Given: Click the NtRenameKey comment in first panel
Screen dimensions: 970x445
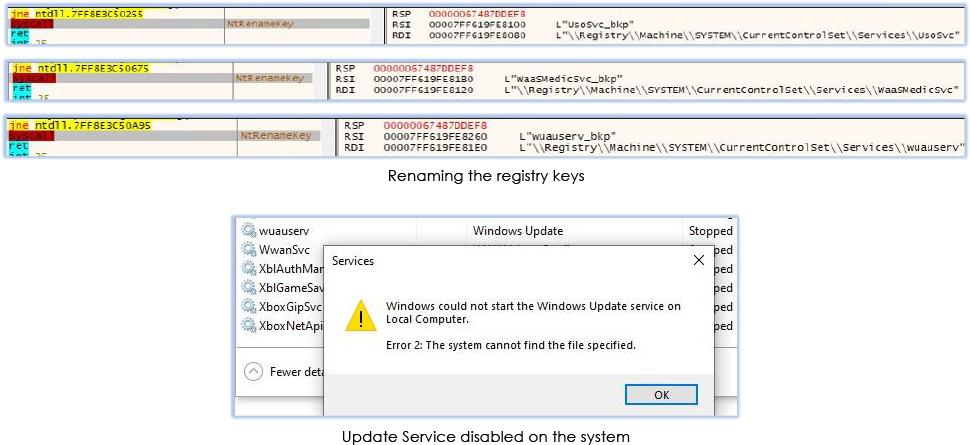Looking at the screenshot, I should tap(260, 24).
